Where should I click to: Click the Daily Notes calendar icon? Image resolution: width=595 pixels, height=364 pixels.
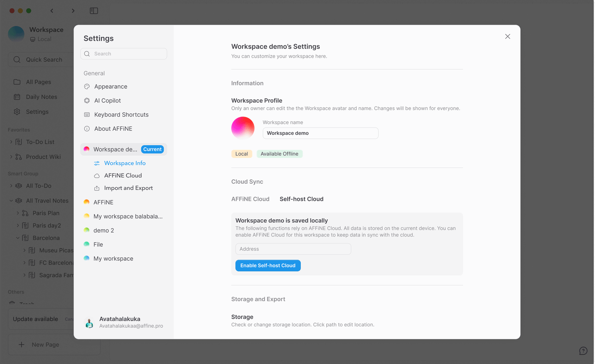coord(18,97)
